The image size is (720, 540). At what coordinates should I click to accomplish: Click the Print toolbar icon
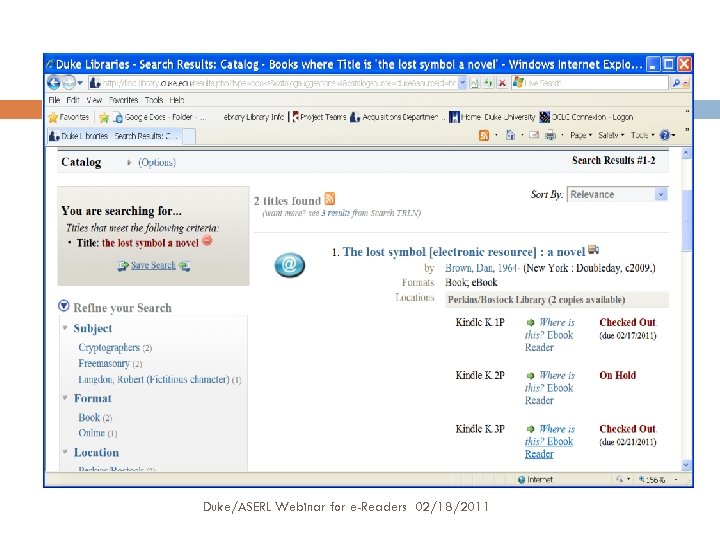pyautogui.click(x=550, y=135)
